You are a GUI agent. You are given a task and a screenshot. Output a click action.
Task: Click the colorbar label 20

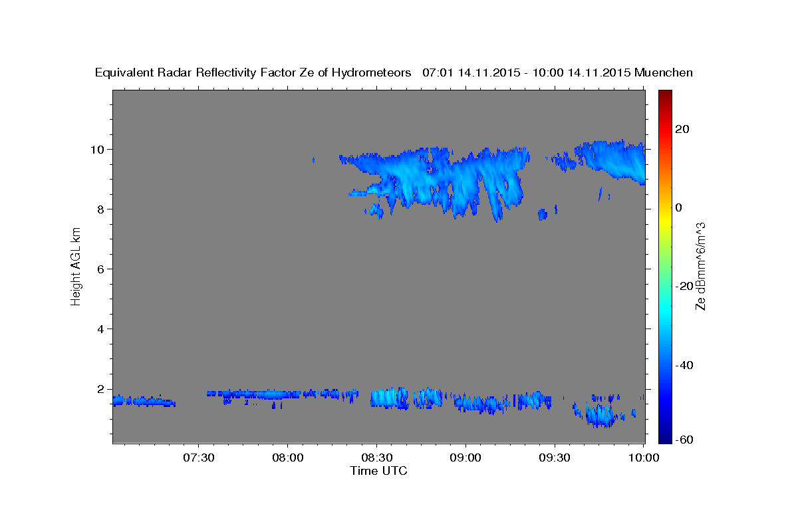coord(682,129)
